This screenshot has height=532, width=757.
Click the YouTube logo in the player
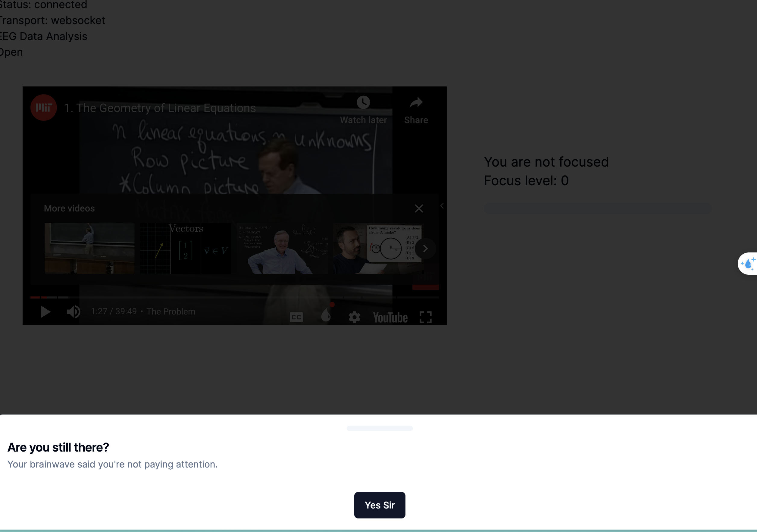pos(390,318)
